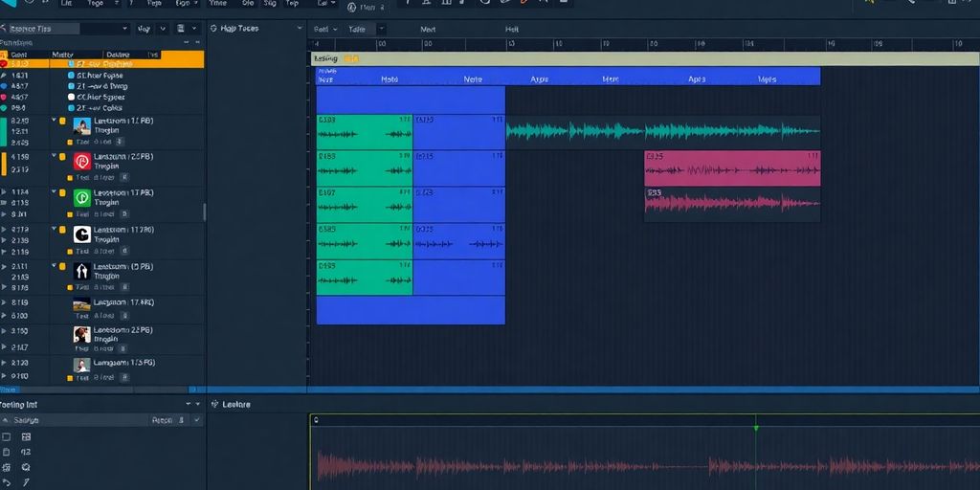Open the Tage menu in top bar
Viewport: 980px width, 490px height.
96,4
